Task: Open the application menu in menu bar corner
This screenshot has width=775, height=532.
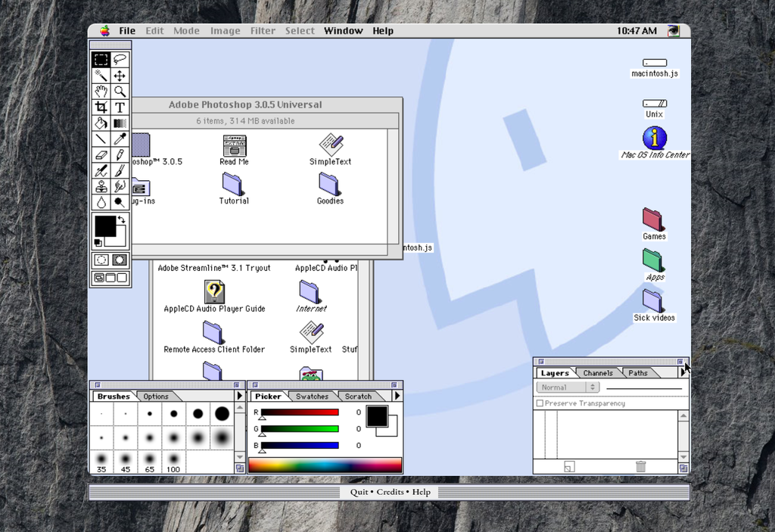Action: point(673,31)
